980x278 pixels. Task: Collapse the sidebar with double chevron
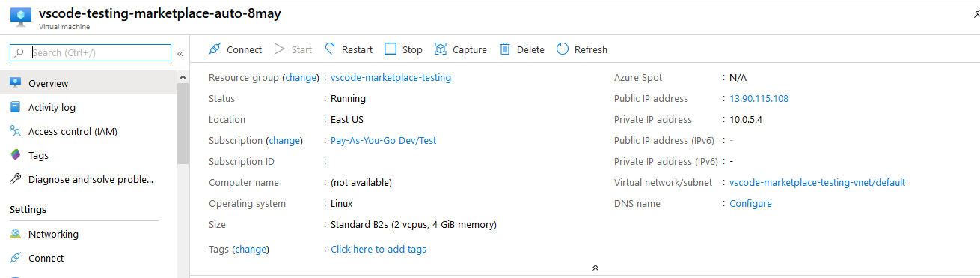click(x=180, y=53)
